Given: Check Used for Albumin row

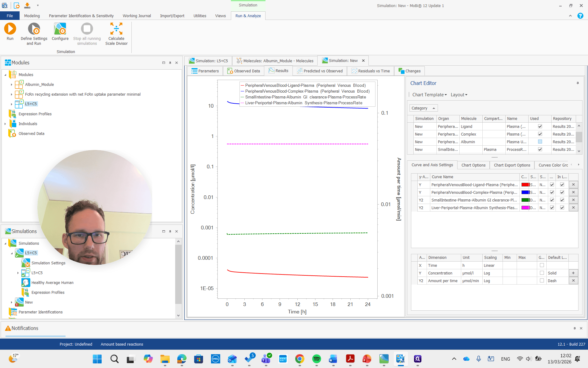Looking at the screenshot, I should tap(540, 142).
